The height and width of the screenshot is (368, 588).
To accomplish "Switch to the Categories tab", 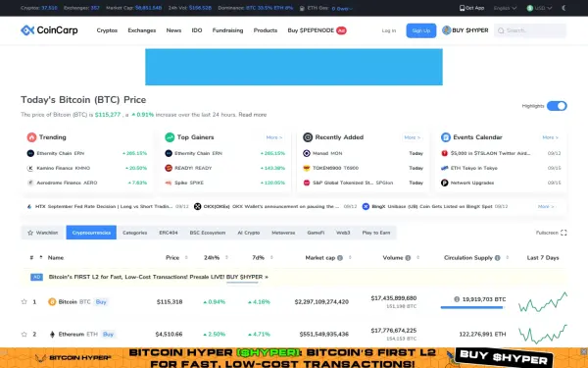I will coord(134,233).
